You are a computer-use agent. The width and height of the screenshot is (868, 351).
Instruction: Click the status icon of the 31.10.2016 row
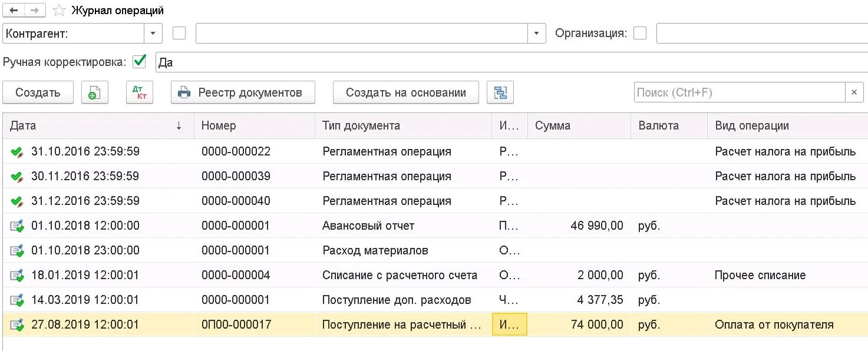pyautogui.click(x=16, y=152)
